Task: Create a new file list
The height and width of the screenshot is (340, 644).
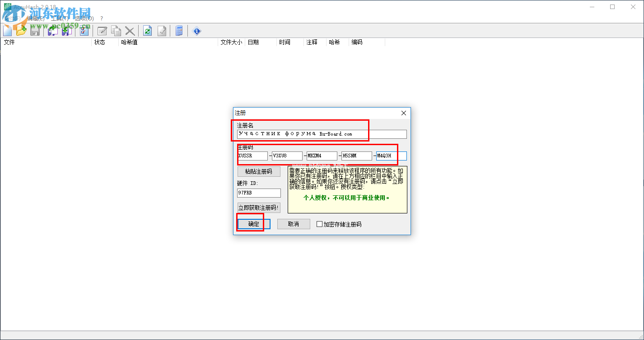Action: point(7,31)
